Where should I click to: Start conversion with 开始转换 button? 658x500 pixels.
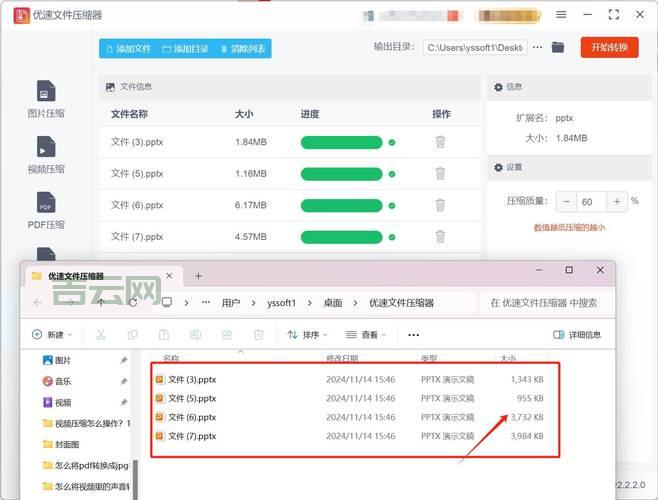point(610,47)
